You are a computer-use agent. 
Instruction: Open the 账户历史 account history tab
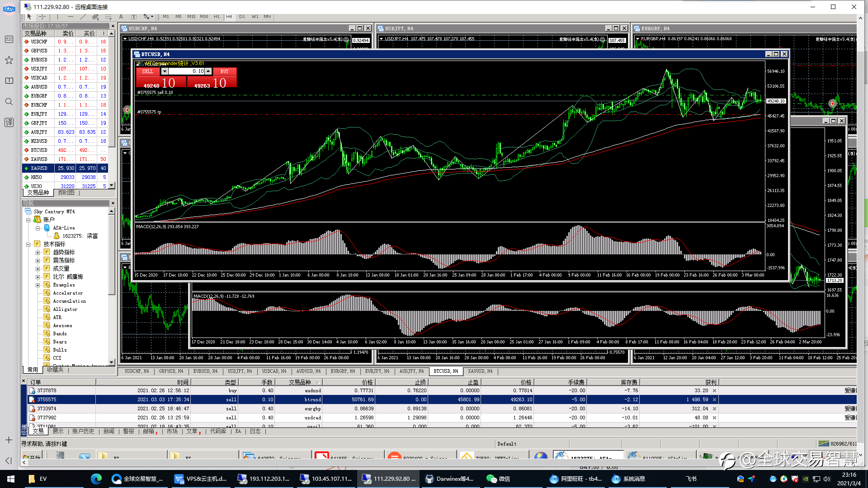[83, 432]
